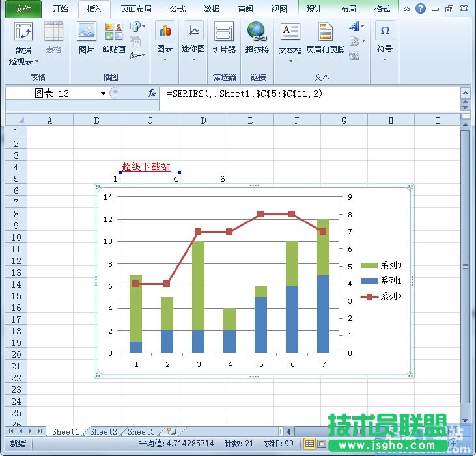Screen dimensions: 476x456
Task: Open the Name Box dropdown arrow
Action: 103,94
